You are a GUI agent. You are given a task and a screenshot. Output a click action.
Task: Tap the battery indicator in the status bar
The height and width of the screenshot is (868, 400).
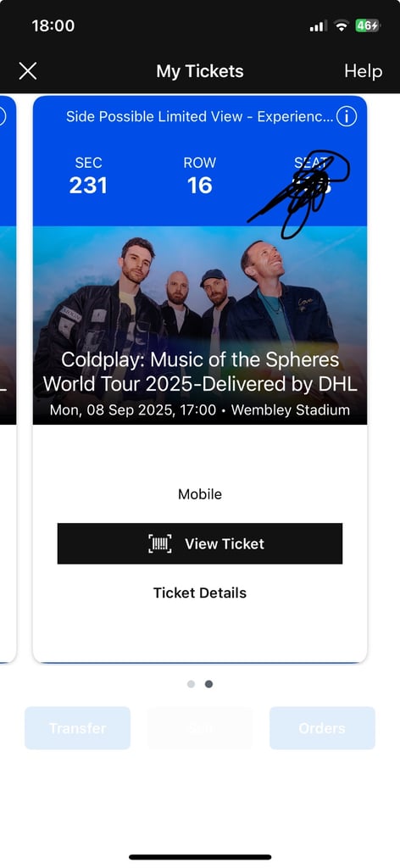(x=367, y=25)
